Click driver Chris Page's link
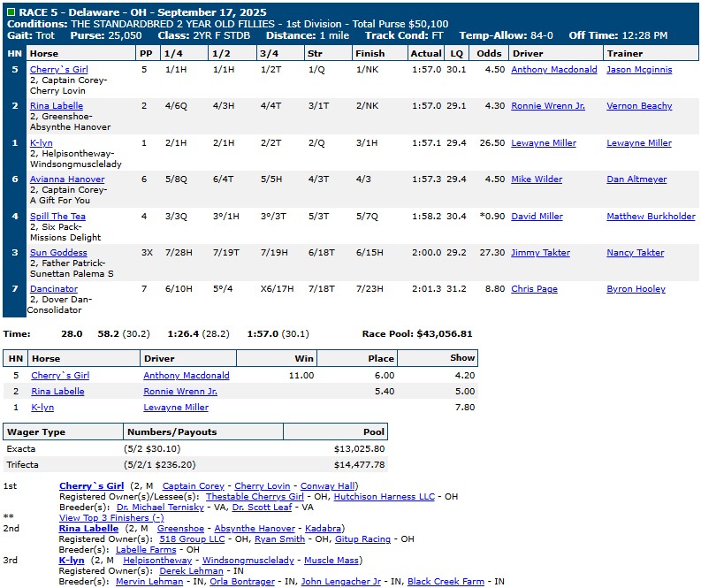This screenshot has width=701, height=588. click(x=534, y=289)
